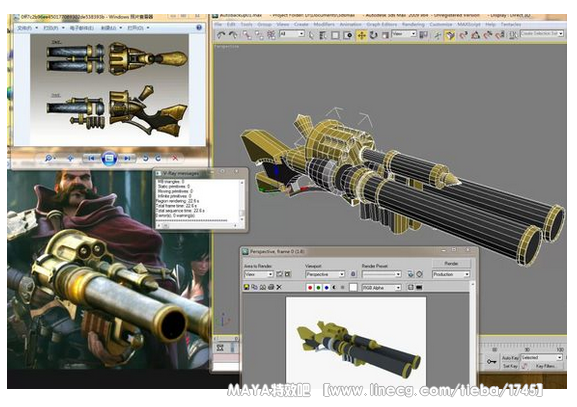Open Edit Named Selection Sets dialog
Screen dimensions: 577x407
click(513, 35)
